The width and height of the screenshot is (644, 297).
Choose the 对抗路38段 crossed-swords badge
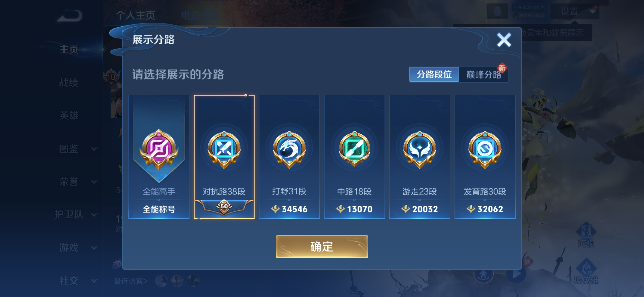pyautogui.click(x=224, y=150)
